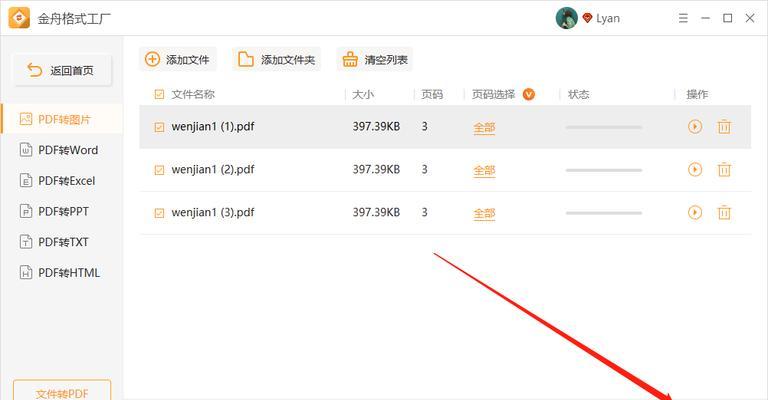Click the 返回首页 back button
The image size is (768, 400).
click(x=62, y=71)
